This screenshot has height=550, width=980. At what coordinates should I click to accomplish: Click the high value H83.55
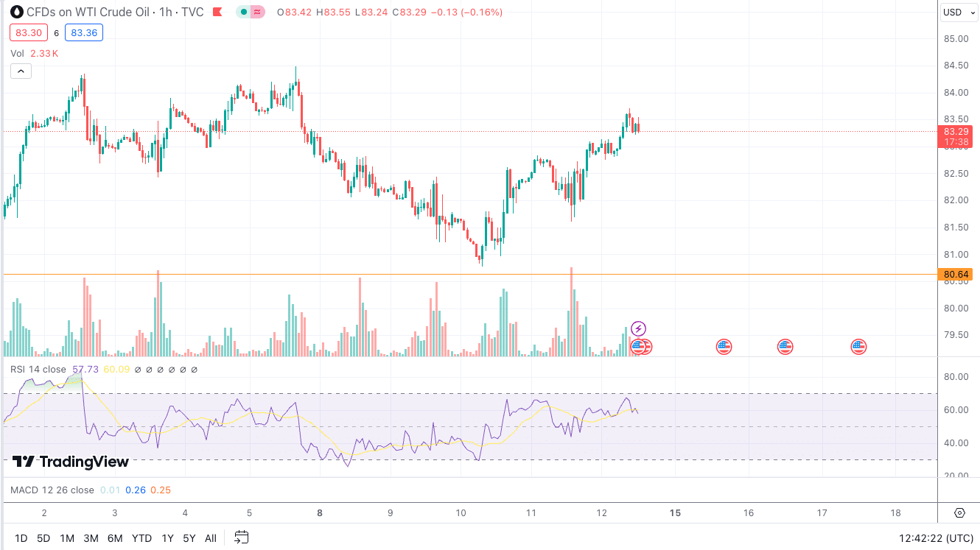click(x=333, y=13)
